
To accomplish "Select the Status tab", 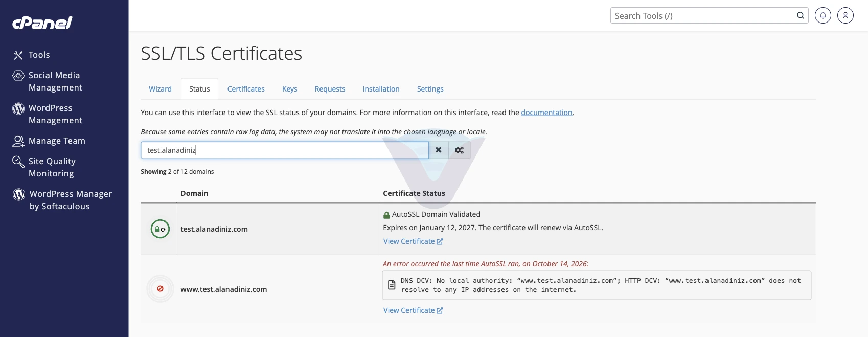I will pos(199,89).
